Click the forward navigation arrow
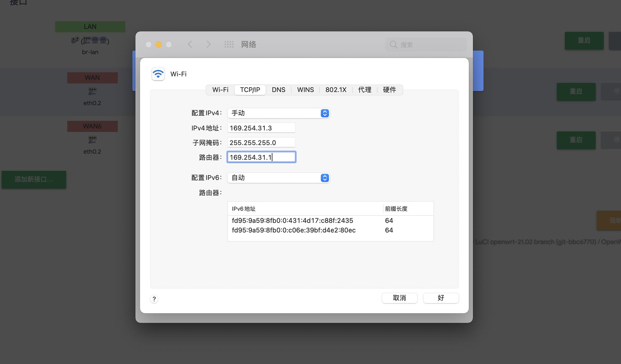621x364 pixels. click(x=209, y=44)
